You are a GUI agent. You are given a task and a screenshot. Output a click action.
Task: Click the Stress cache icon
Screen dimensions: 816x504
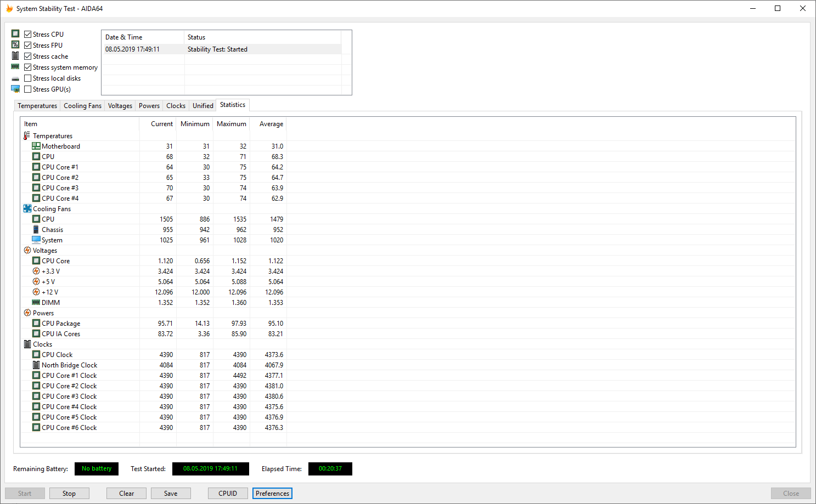pyautogui.click(x=15, y=56)
